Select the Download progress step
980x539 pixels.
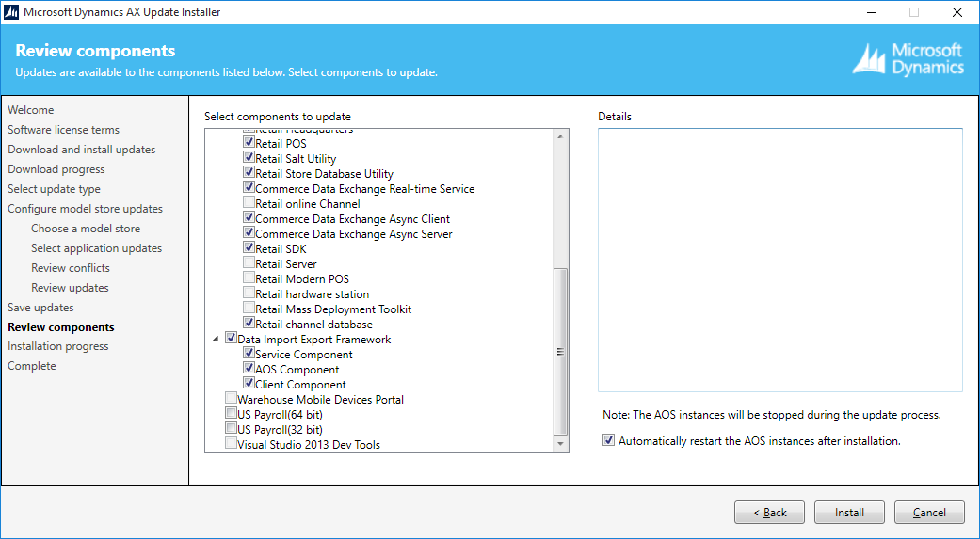click(56, 169)
